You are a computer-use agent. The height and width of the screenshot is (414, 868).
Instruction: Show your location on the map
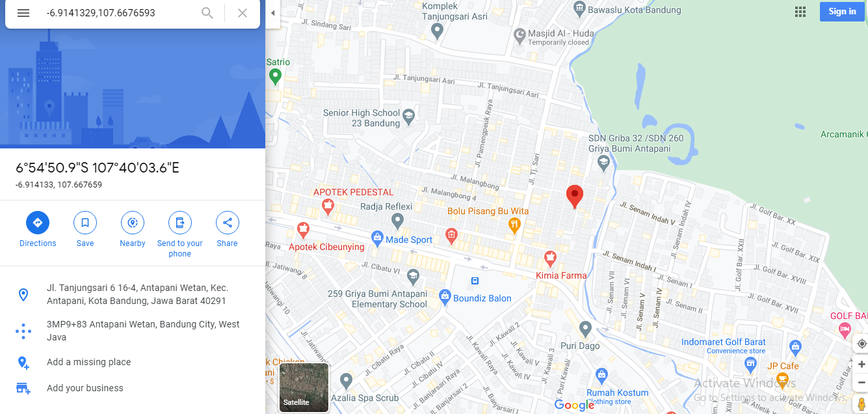[861, 344]
